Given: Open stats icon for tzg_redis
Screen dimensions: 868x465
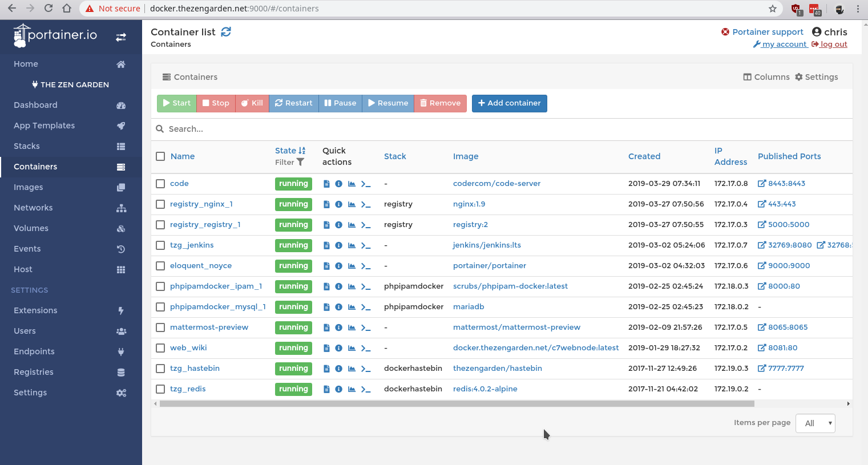Looking at the screenshot, I should tap(352, 389).
